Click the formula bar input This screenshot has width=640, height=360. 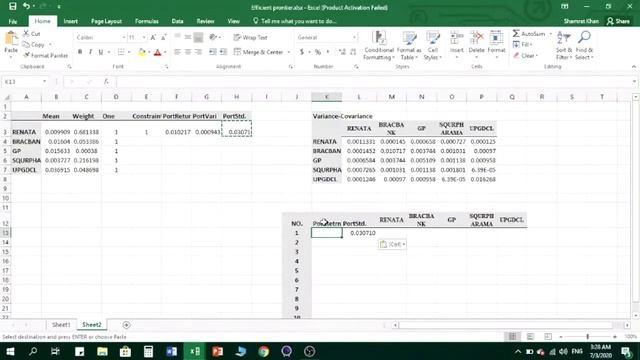point(373,82)
